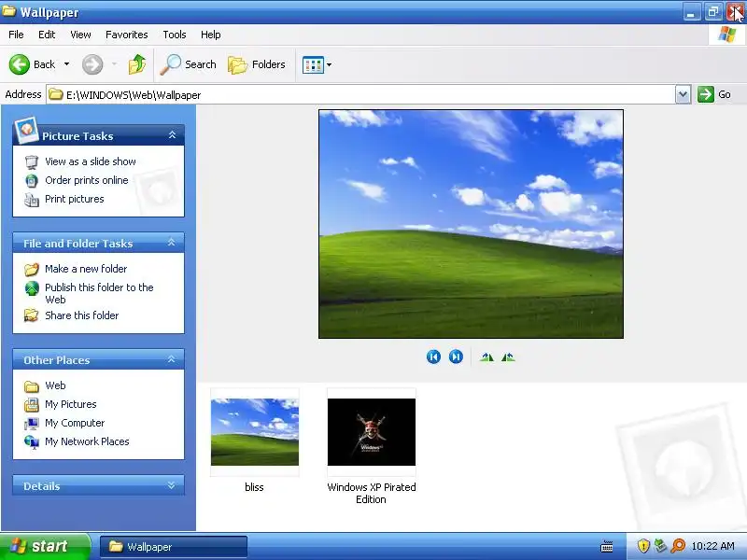747x560 pixels.
Task: Click View as a slide show link
Action: (x=91, y=161)
